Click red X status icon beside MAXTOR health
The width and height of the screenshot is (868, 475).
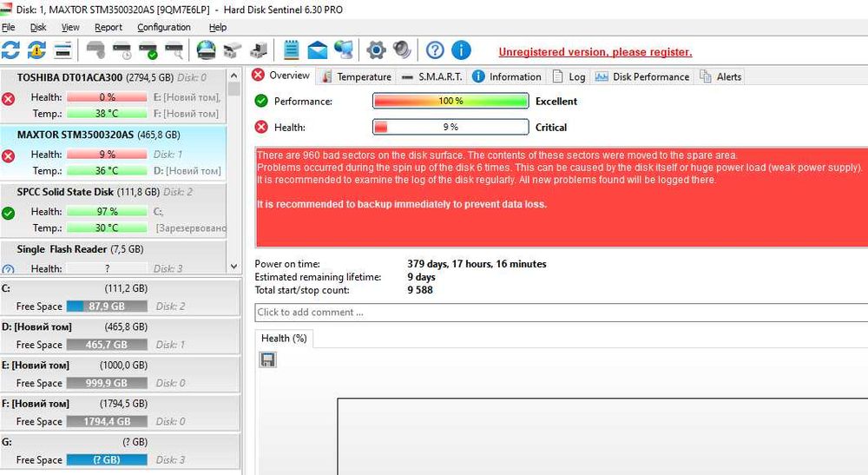[9, 156]
